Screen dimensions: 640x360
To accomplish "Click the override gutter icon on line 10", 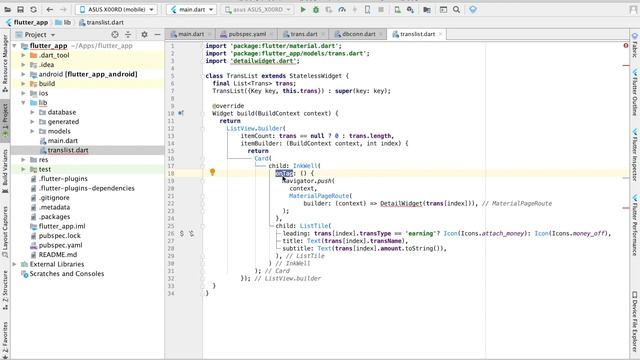I will click(x=181, y=113).
